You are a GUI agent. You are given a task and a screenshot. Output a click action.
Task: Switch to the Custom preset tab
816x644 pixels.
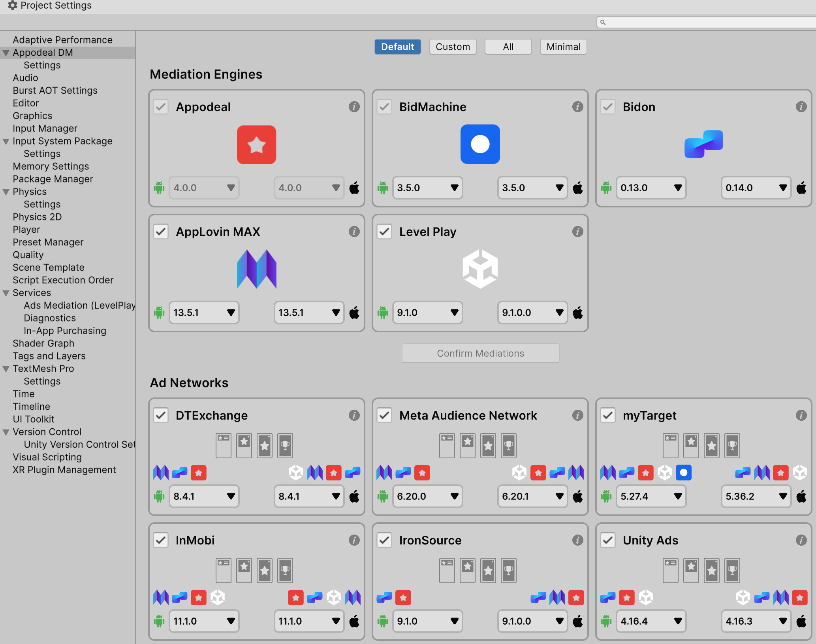coord(453,47)
